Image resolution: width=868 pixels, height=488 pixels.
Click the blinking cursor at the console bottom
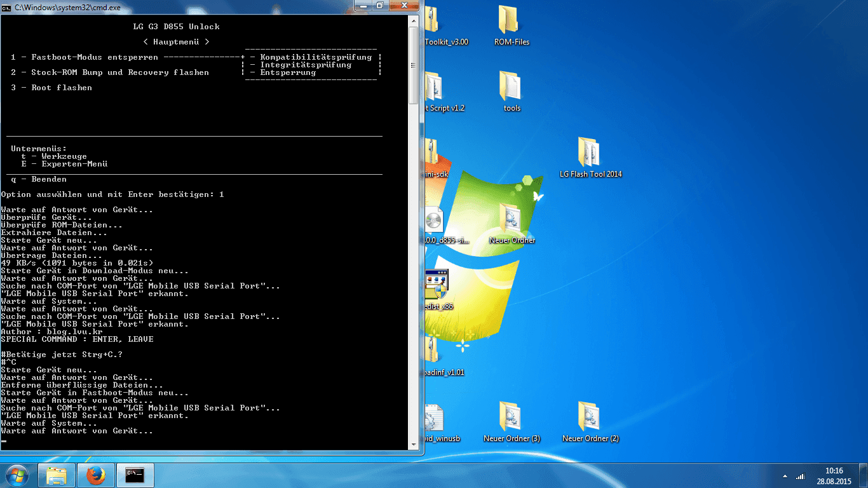(x=3, y=440)
